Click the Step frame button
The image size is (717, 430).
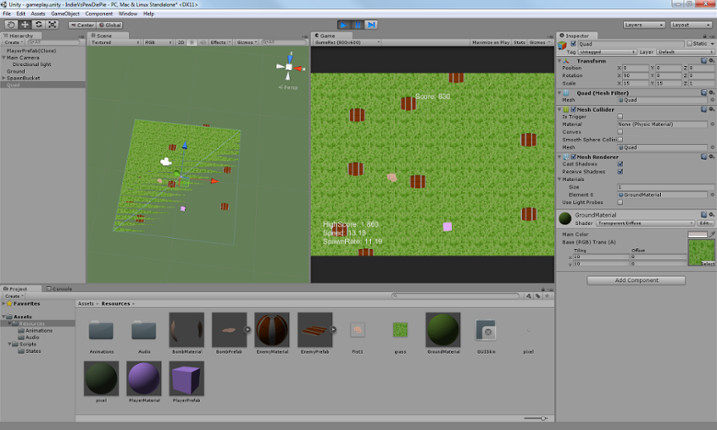pos(372,24)
